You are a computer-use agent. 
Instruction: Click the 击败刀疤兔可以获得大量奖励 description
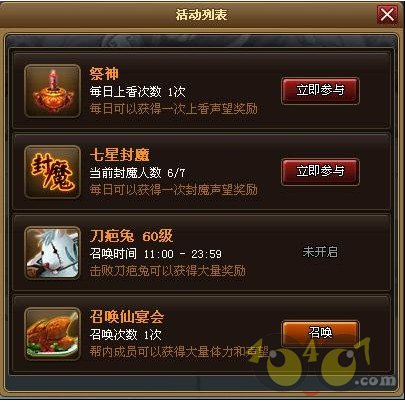click(x=168, y=271)
